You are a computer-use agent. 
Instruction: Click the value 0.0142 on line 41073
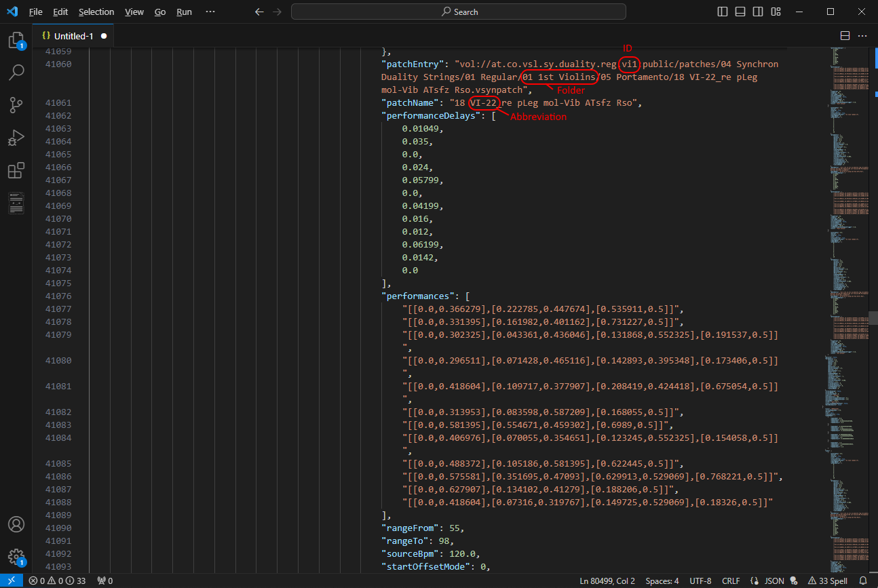[x=418, y=258]
